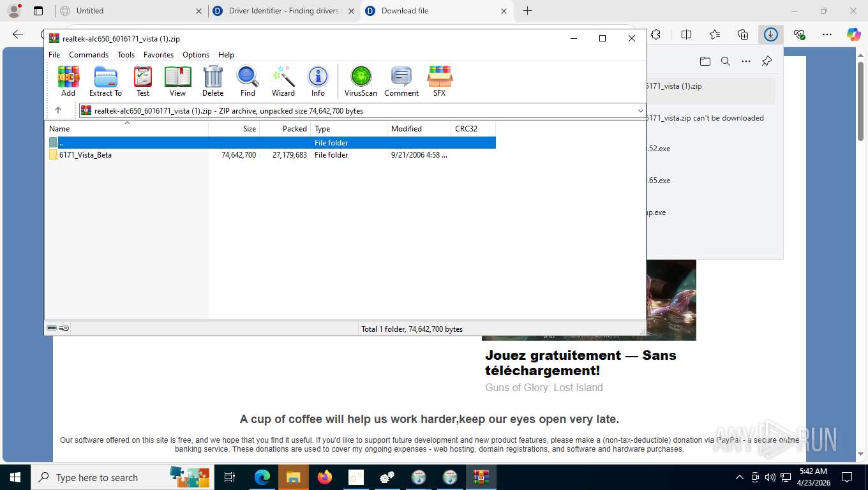Open Edge profile avatar icon
The width and height of the screenshot is (868, 490).
tap(14, 11)
